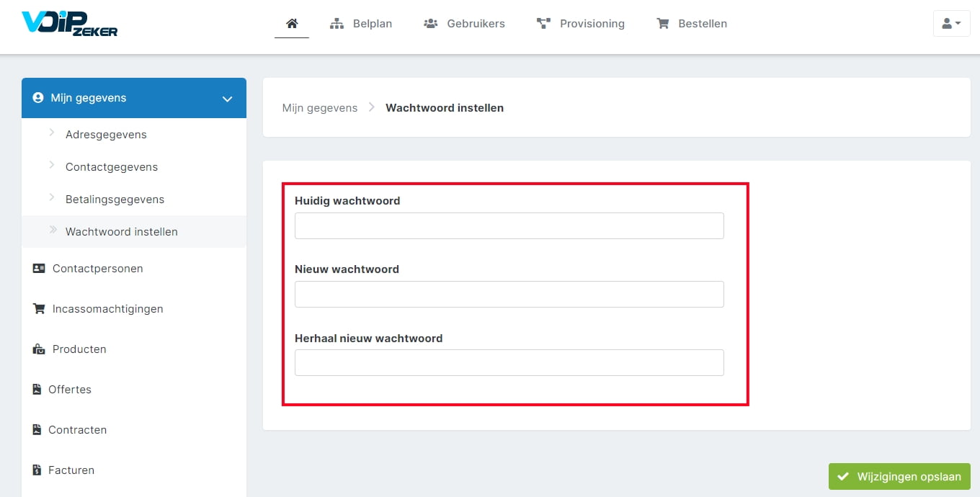Viewport: 980px width, 497px height.
Task: Click the Bestellen cart icon
Action: click(x=662, y=24)
